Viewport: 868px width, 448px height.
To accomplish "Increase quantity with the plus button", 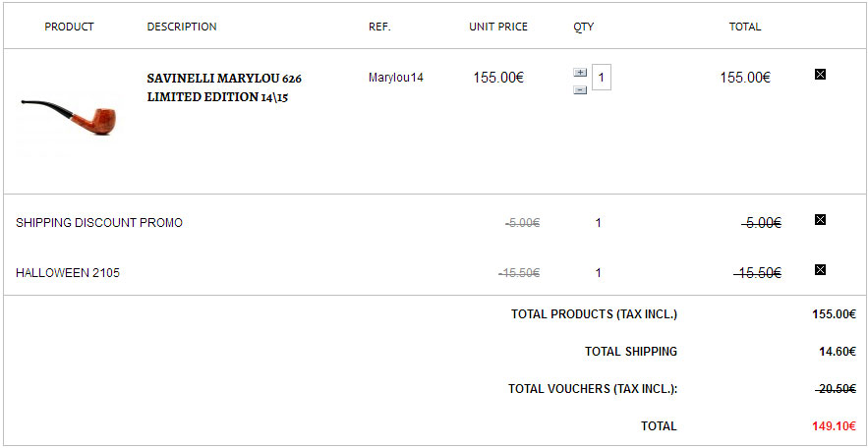I will pos(580,73).
